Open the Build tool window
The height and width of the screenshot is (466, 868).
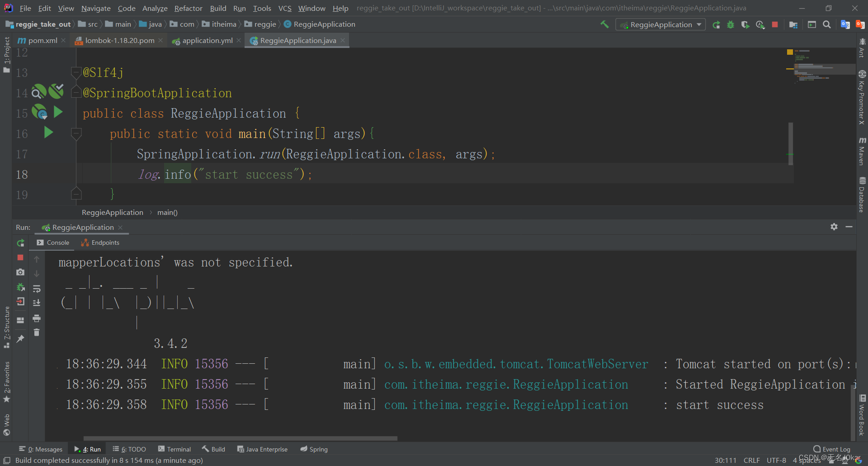point(213,449)
